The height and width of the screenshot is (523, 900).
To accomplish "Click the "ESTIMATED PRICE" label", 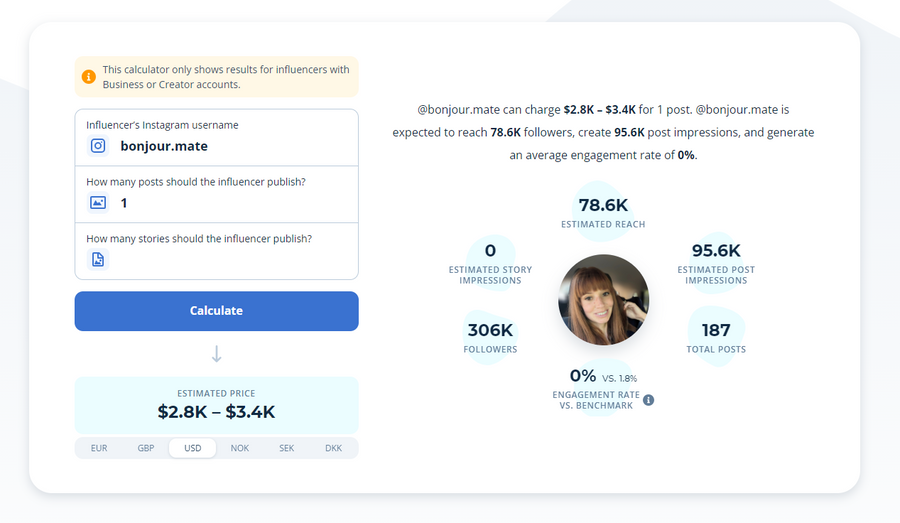I will (216, 393).
